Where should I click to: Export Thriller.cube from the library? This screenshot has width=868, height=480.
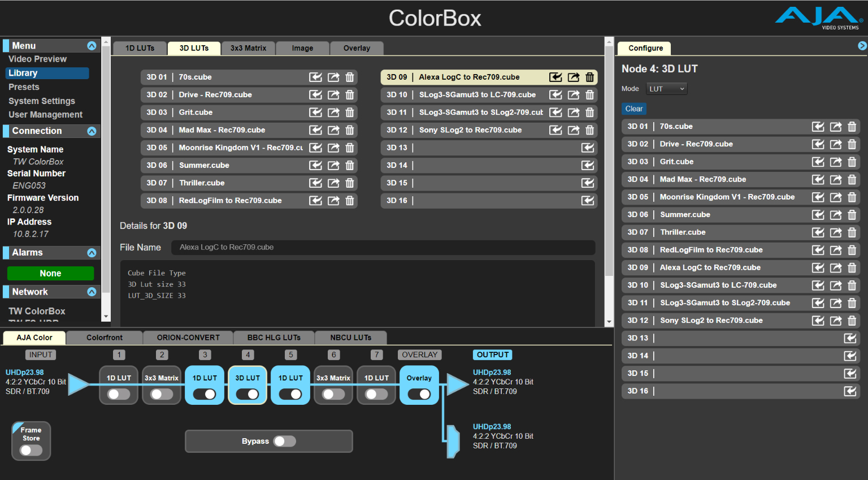coord(333,183)
